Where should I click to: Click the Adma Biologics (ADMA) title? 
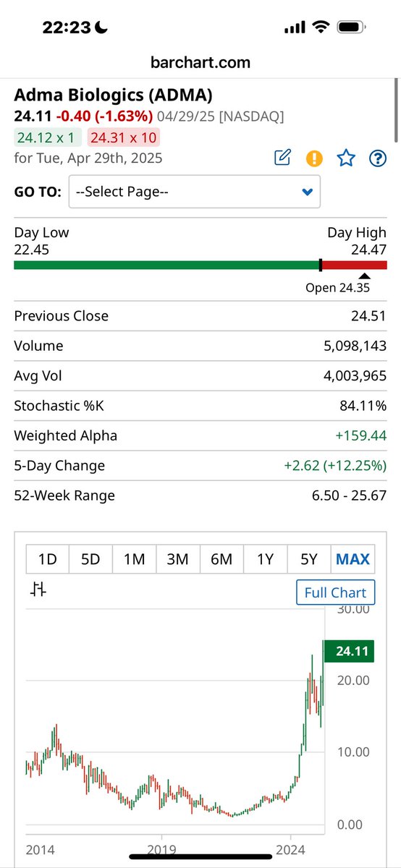[x=113, y=95]
